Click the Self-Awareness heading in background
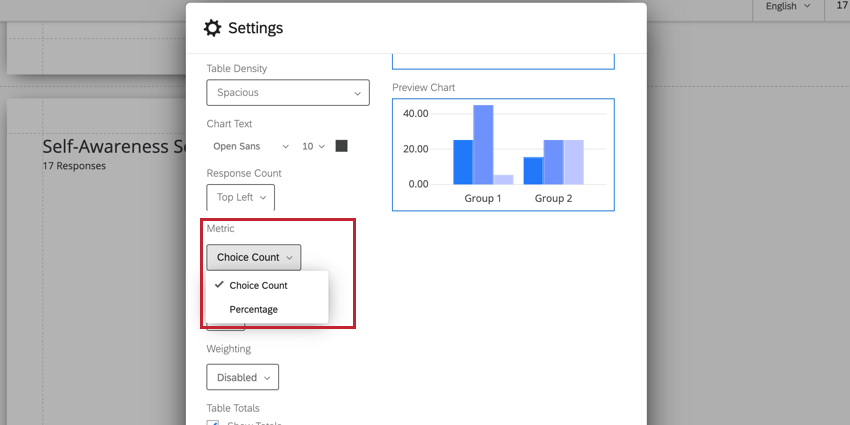The width and height of the screenshot is (850, 425). click(114, 146)
